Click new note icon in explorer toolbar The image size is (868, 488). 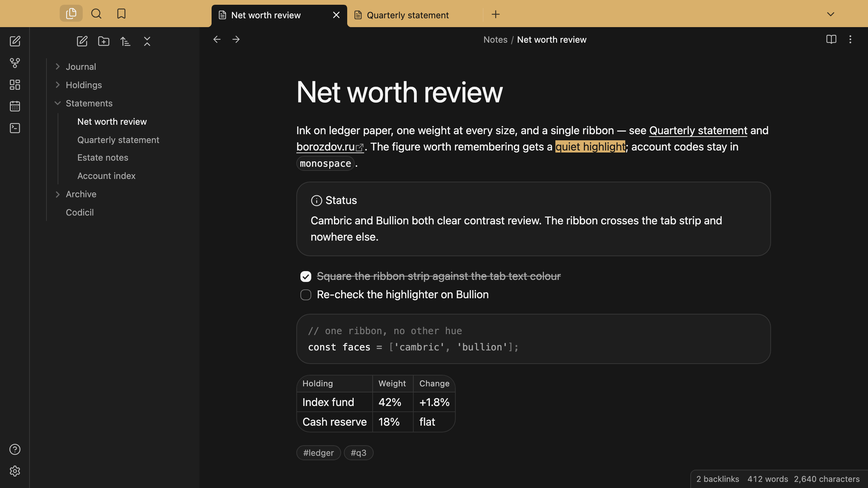[x=82, y=41]
